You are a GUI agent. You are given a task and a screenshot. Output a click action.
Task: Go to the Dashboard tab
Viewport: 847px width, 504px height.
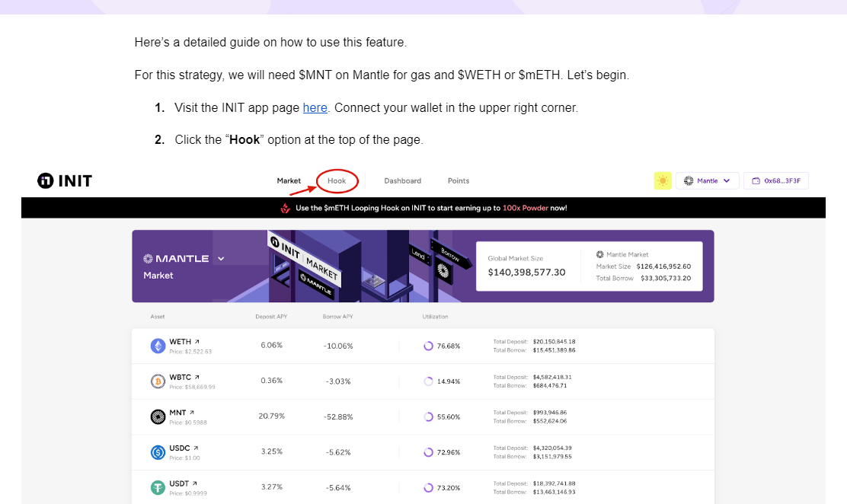point(402,181)
